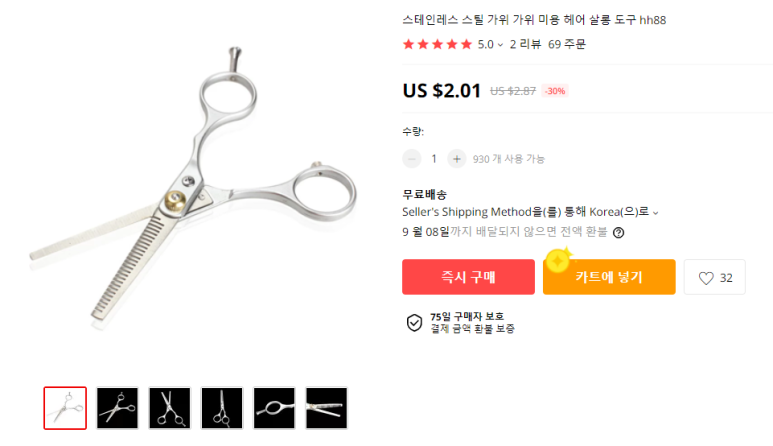This screenshot has height=446, width=773.
Task: Click the 즉시 구매 buy now button
Action: tap(468, 277)
